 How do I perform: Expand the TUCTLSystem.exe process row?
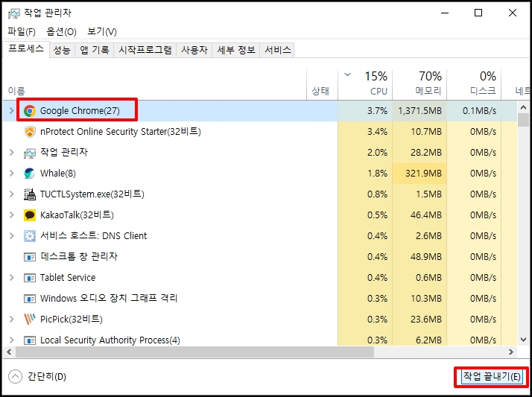point(11,194)
